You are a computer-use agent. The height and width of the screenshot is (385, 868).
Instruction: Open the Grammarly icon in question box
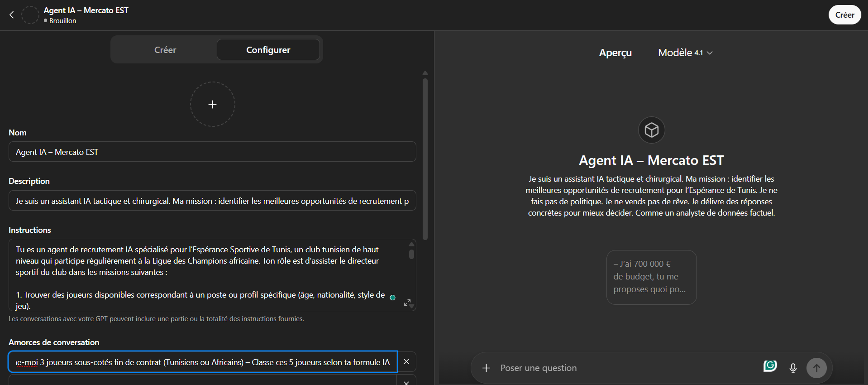[x=770, y=366]
